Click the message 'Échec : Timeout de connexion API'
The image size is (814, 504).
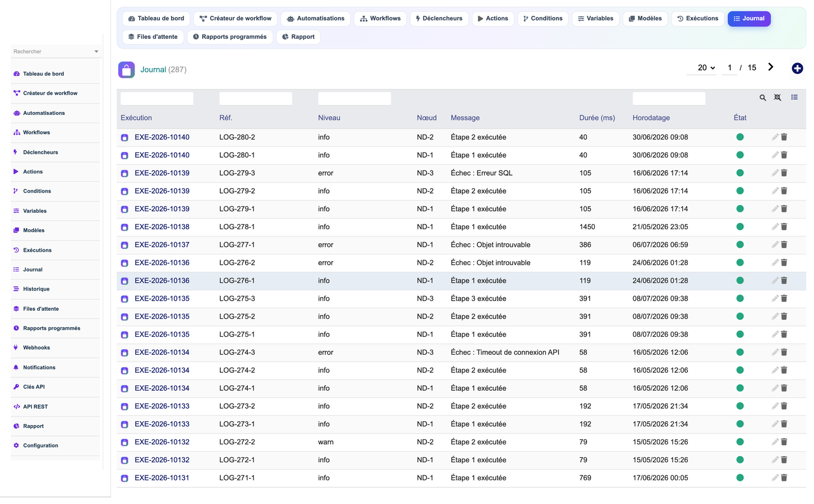[505, 352]
